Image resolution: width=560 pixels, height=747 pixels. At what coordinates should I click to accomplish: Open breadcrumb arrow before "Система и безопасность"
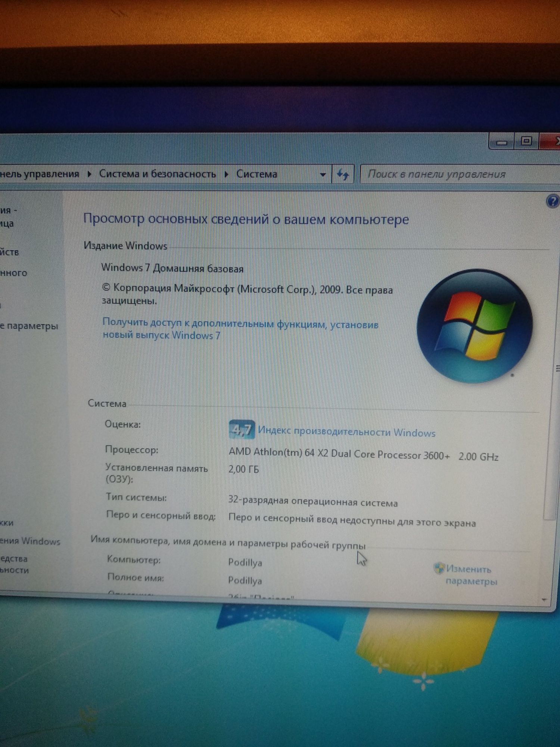(89, 174)
